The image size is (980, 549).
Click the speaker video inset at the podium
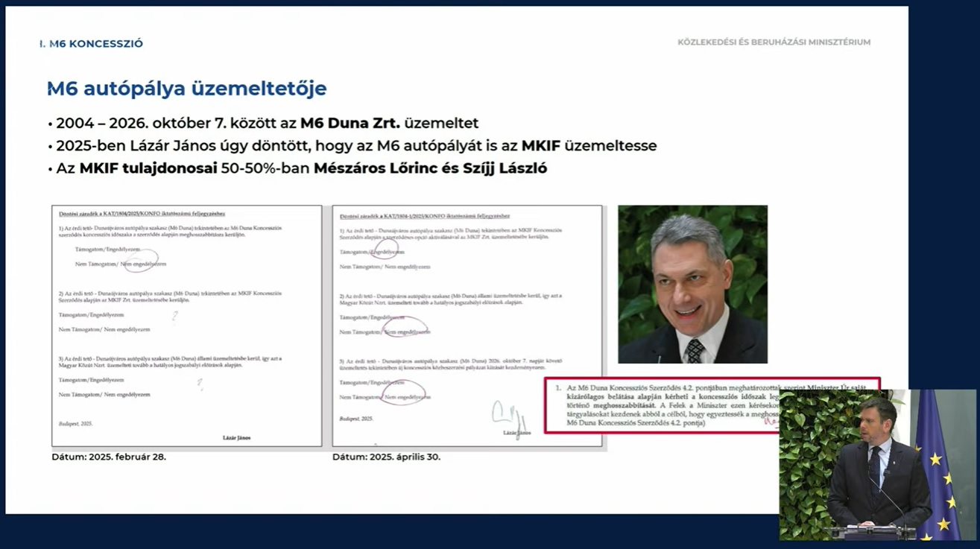click(x=879, y=465)
